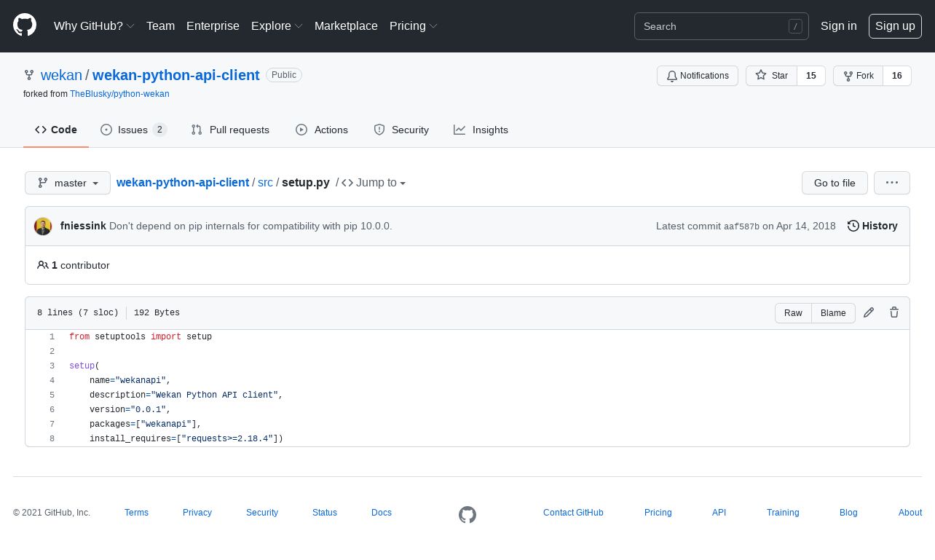Click the slash shortcut key icon

pyautogui.click(x=795, y=26)
